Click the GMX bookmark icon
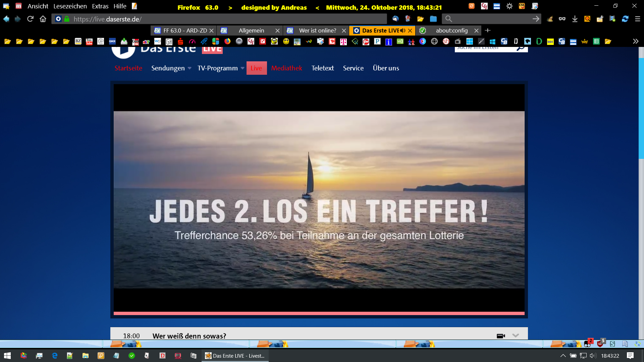Screen dimensions: 644x362 (x=112, y=41)
